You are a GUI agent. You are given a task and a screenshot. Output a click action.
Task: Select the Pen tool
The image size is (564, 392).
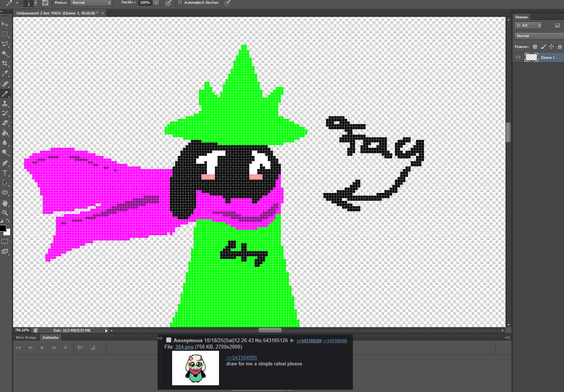click(5, 163)
